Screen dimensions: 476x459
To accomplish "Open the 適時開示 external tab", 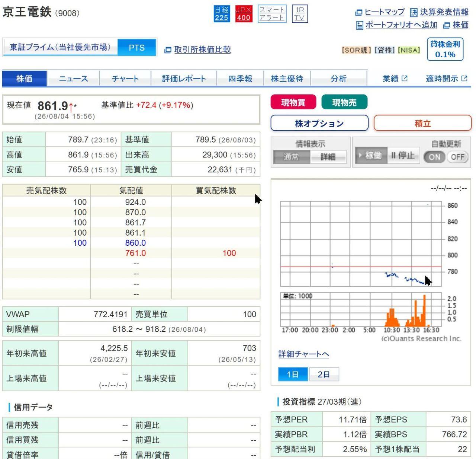I will tap(446, 79).
